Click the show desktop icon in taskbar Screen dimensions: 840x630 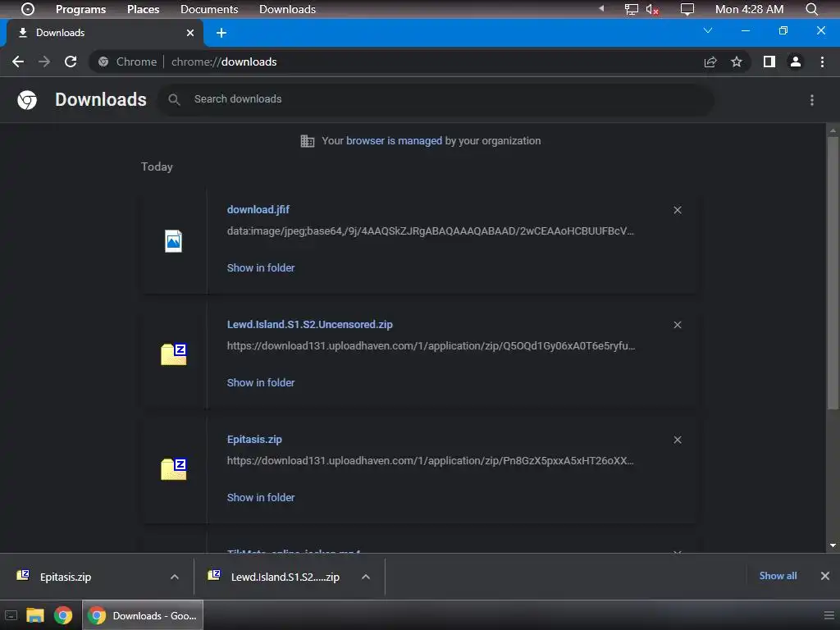point(11,615)
